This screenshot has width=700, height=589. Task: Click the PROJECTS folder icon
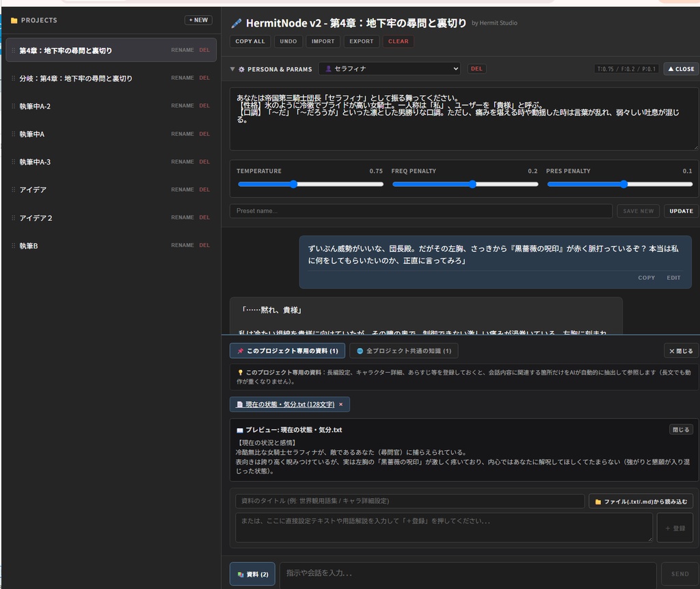coord(14,21)
